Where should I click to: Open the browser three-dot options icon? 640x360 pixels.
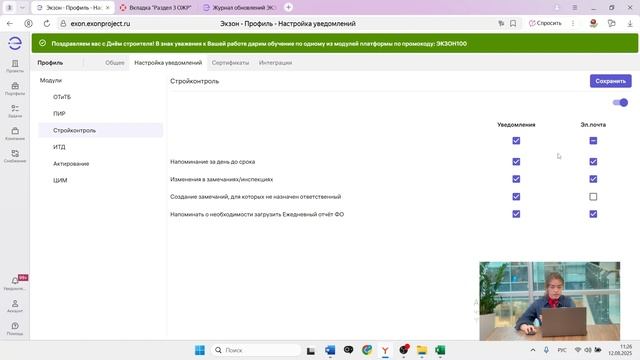pyautogui.click(x=573, y=24)
